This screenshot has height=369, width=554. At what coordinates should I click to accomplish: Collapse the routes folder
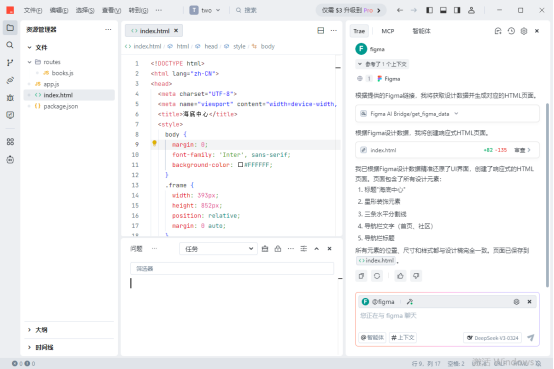click(x=29, y=62)
